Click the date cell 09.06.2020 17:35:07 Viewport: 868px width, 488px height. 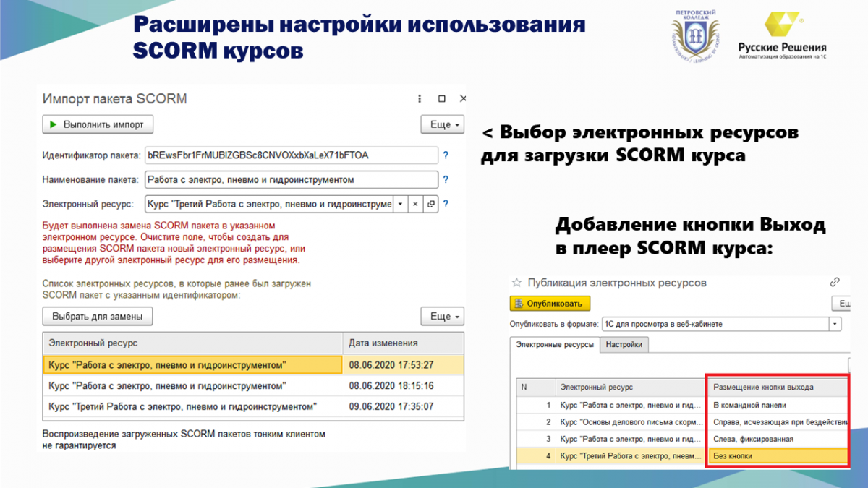click(403, 406)
